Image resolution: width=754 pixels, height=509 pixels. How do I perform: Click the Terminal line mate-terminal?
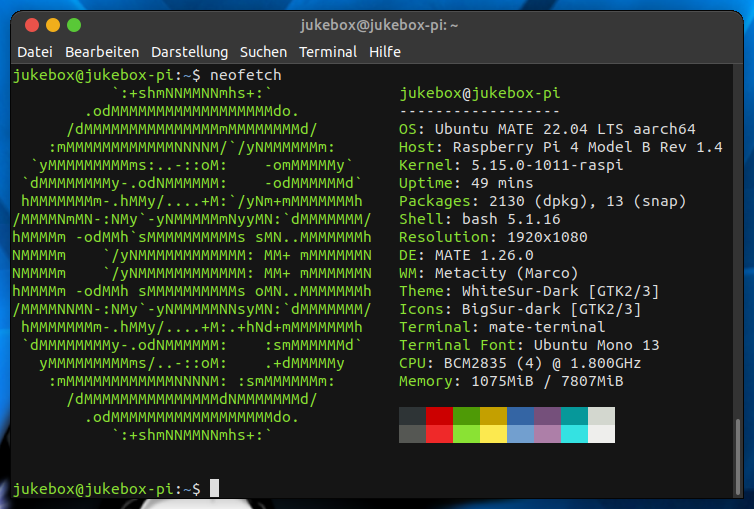pos(502,327)
